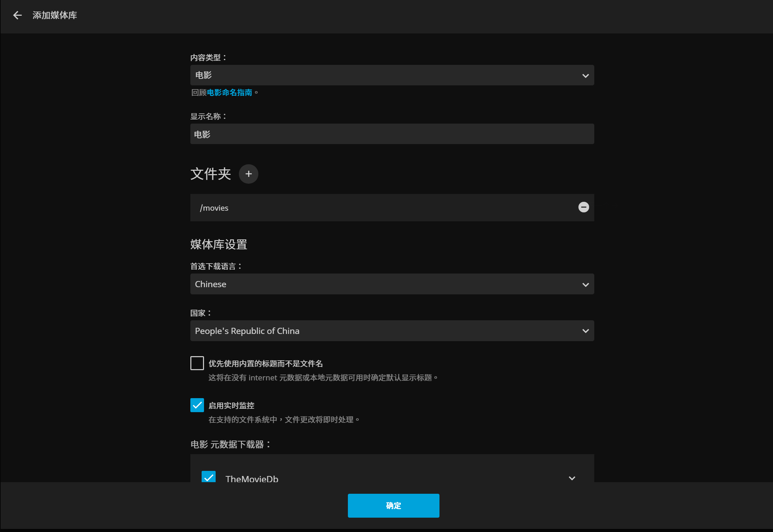Click the 添加媒体库 page title

55,15
